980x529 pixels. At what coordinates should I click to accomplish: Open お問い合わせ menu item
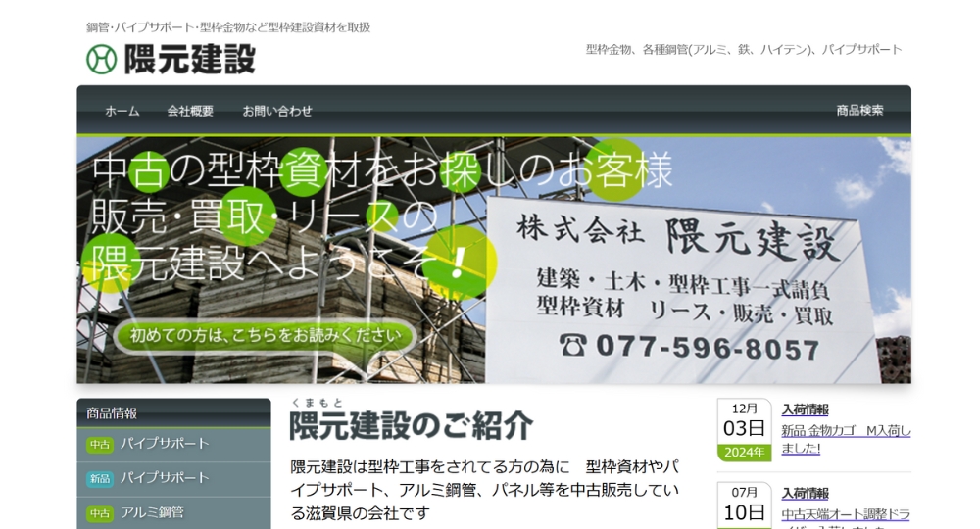277,111
